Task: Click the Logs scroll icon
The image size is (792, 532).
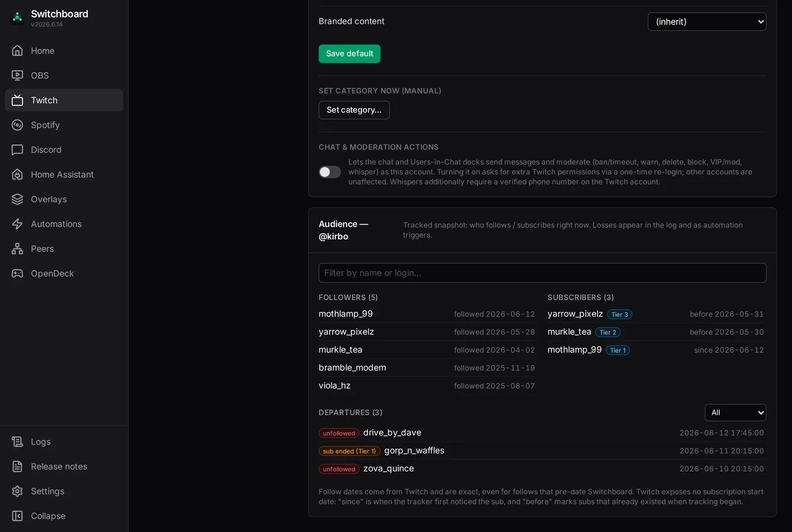Action: click(17, 441)
